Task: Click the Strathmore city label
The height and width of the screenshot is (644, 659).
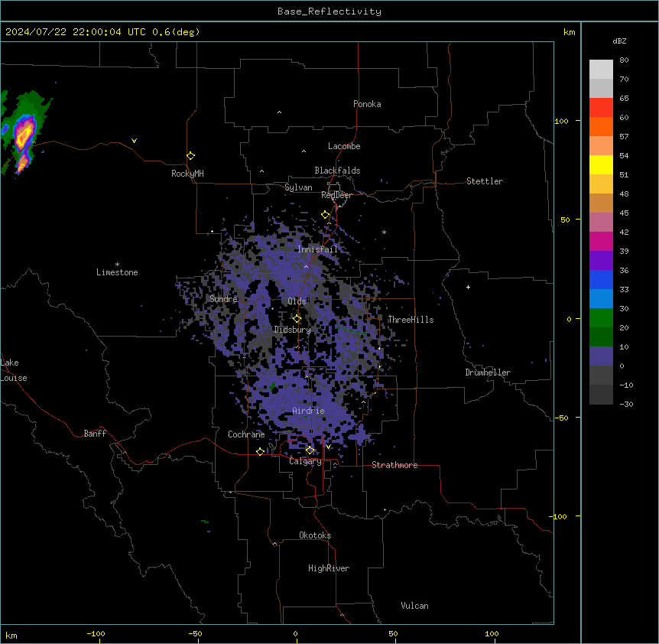Action: (394, 465)
